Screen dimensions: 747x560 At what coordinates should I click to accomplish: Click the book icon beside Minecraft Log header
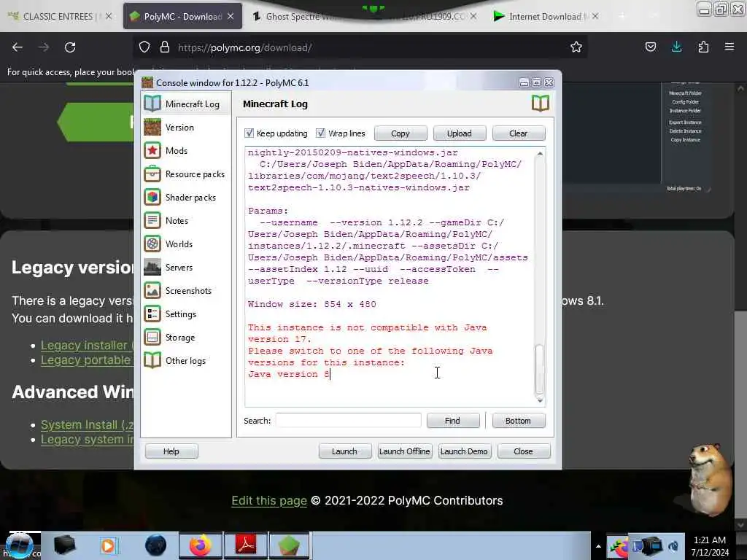(x=541, y=104)
